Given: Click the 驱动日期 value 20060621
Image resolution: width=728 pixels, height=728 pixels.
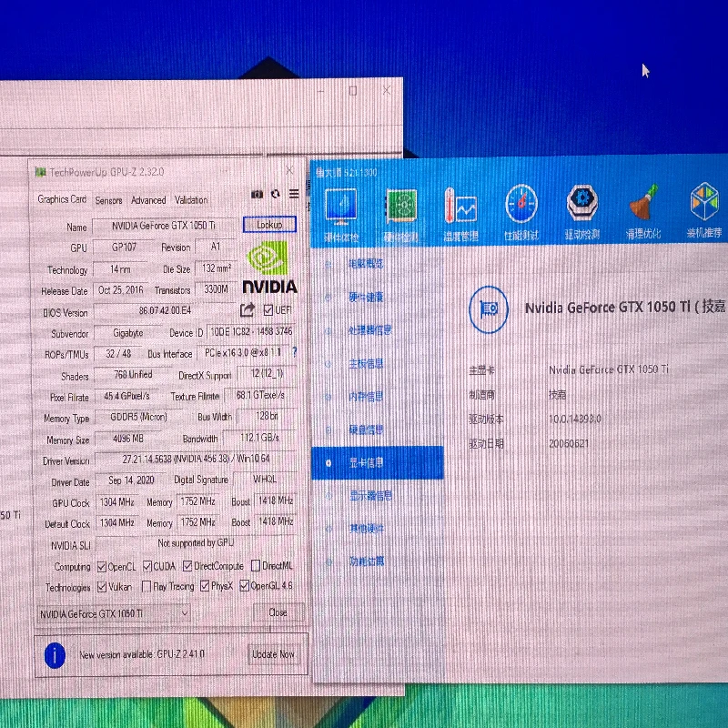Looking at the screenshot, I should [x=568, y=443].
